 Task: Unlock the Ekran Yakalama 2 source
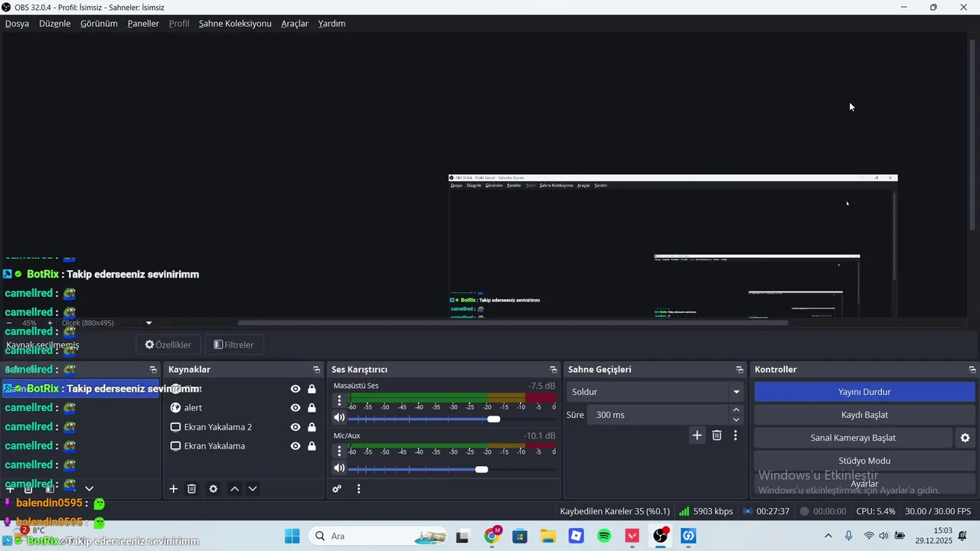pyautogui.click(x=312, y=427)
